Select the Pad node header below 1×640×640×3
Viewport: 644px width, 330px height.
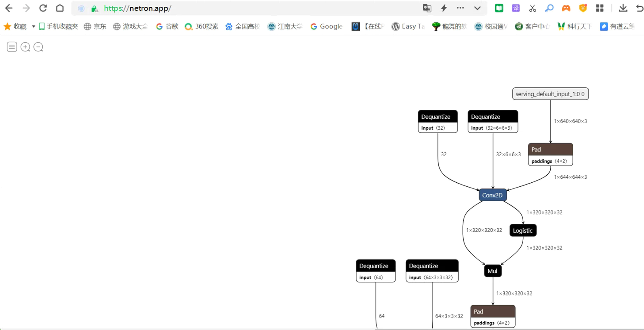pos(550,149)
